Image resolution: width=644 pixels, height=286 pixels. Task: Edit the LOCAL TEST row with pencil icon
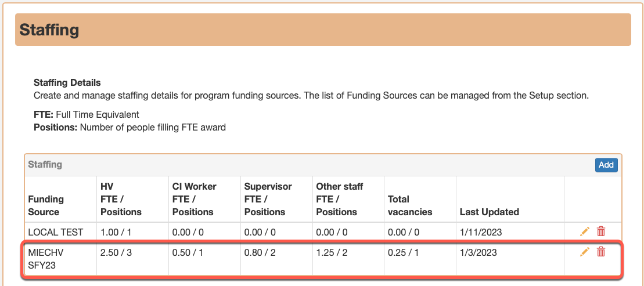tap(584, 231)
